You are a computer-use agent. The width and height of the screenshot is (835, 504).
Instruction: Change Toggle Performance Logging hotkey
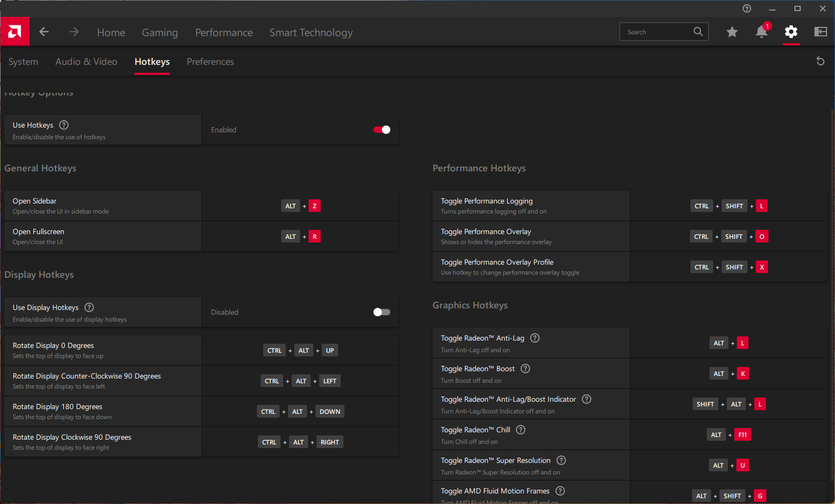point(729,206)
